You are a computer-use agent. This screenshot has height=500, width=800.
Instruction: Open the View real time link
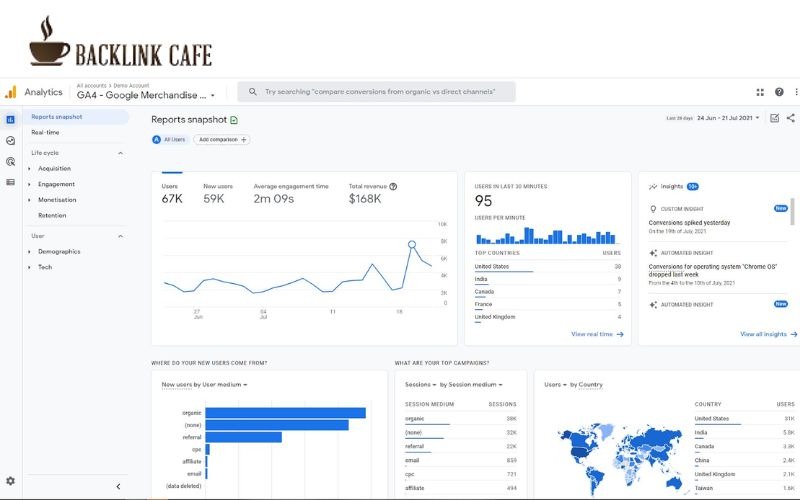[x=597, y=334]
